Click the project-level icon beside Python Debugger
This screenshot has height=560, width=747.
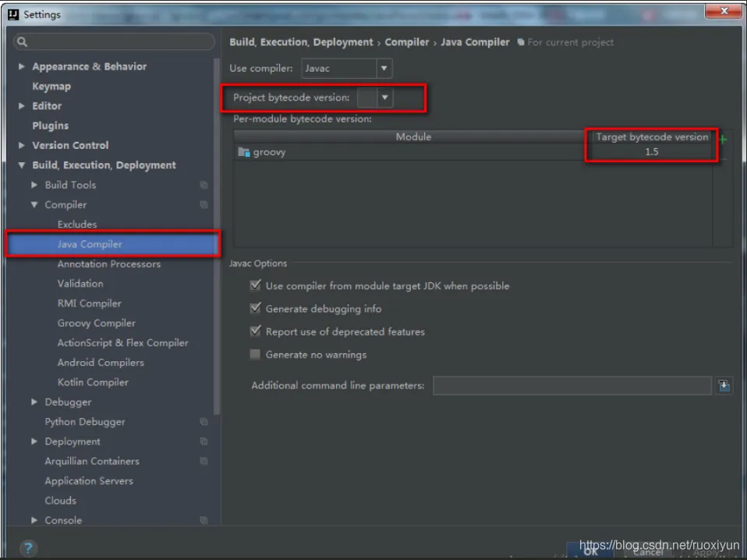coord(204,422)
